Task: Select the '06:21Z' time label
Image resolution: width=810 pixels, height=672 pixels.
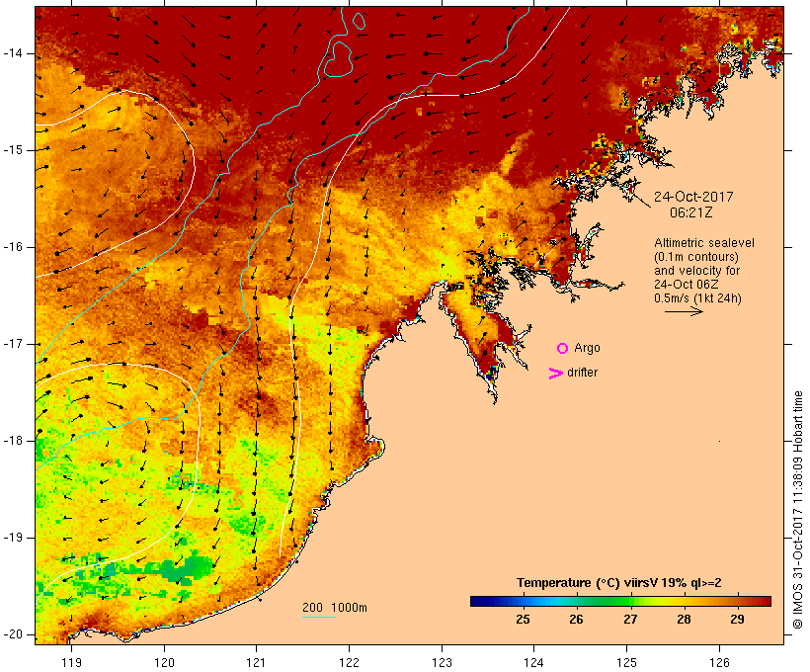Action: [691, 212]
